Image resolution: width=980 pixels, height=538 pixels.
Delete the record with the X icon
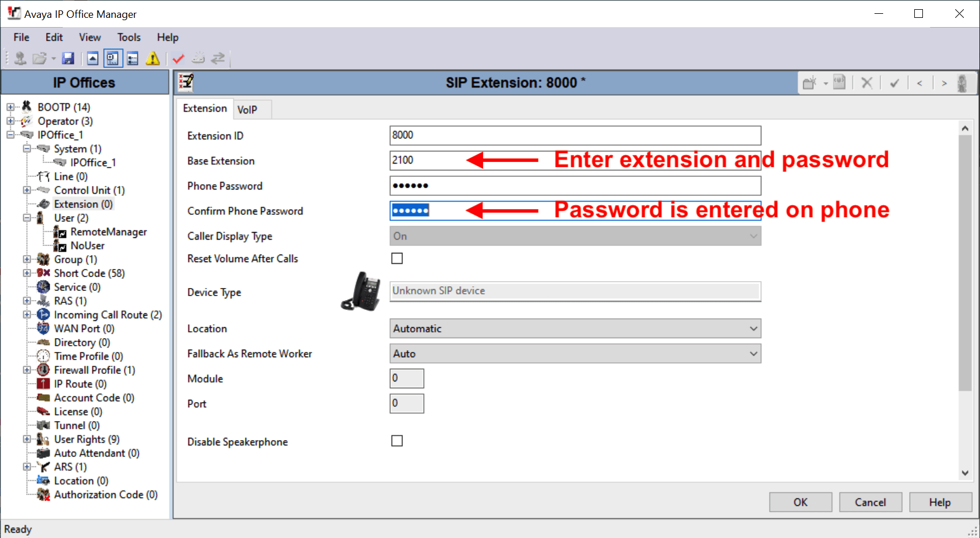[x=866, y=83]
